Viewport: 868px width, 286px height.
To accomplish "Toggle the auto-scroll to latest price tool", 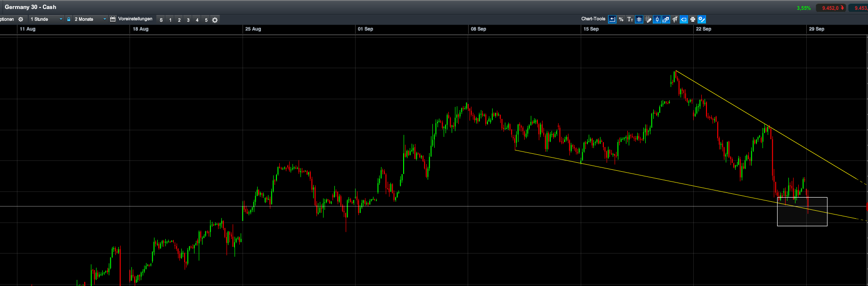I will point(612,19).
